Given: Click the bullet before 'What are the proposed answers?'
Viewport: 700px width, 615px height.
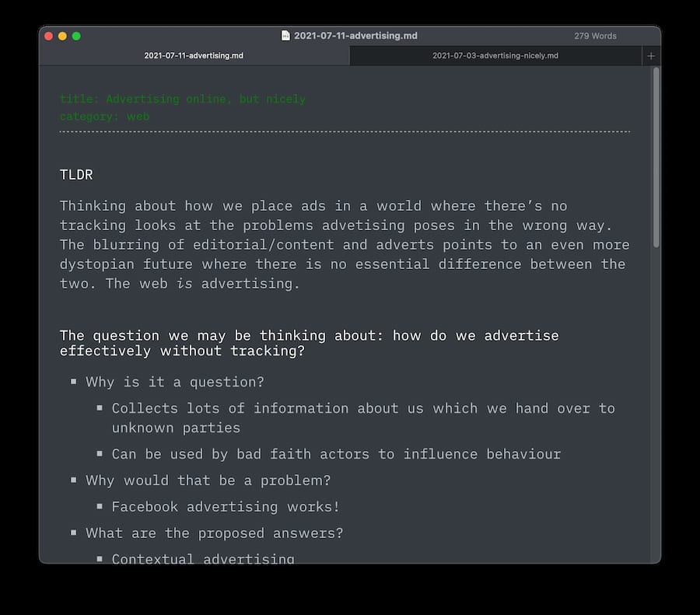Looking at the screenshot, I should click(74, 533).
